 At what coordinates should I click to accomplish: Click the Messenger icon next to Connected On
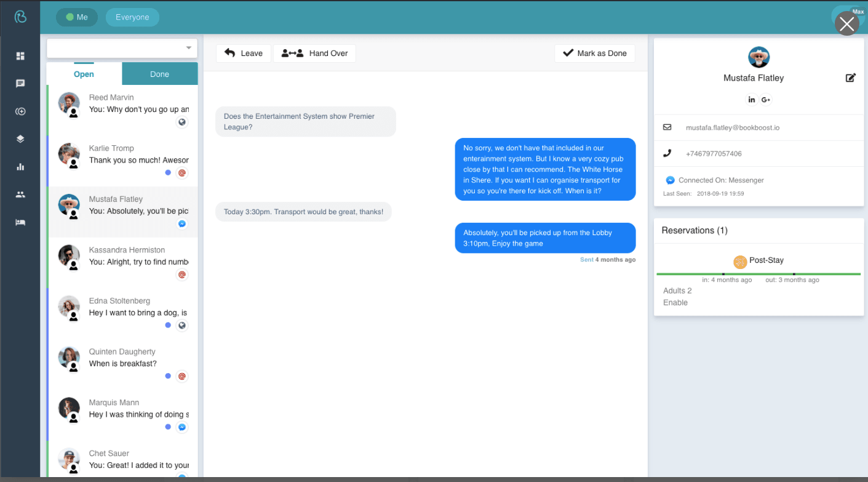click(x=670, y=180)
